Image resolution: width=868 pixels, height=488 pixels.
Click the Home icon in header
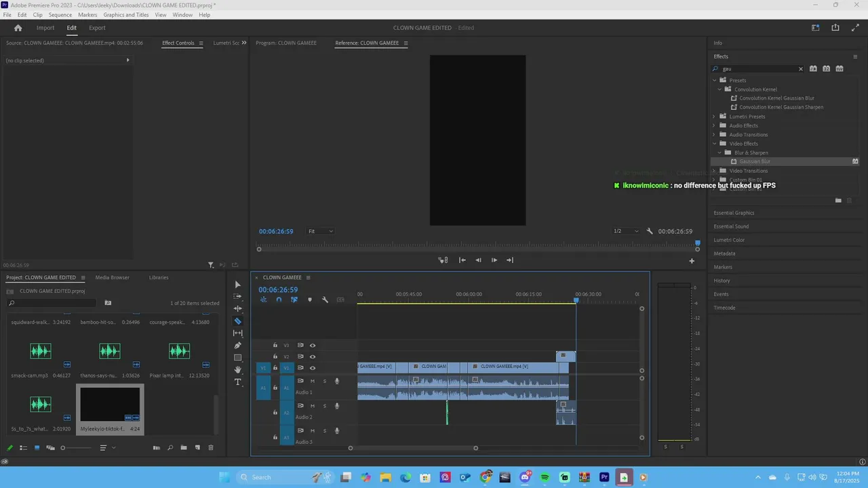point(18,28)
